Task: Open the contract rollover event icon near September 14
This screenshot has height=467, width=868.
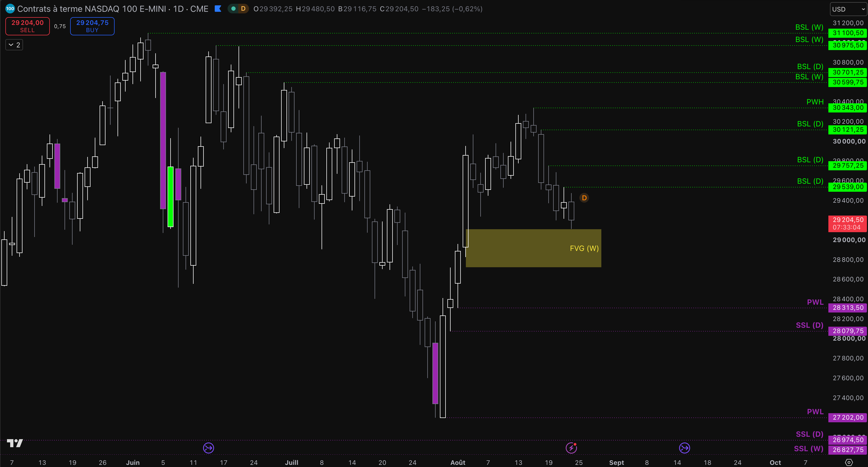Action: click(684, 448)
